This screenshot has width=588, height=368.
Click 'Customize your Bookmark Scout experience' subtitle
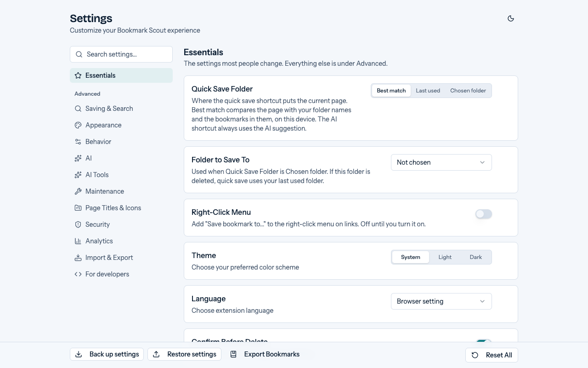[x=135, y=30]
